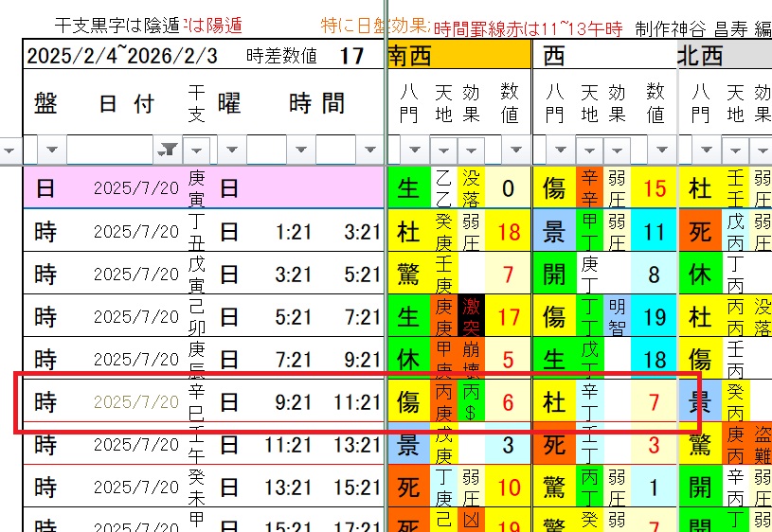Open the 時間 end-time filter dropdown

pos(370,150)
